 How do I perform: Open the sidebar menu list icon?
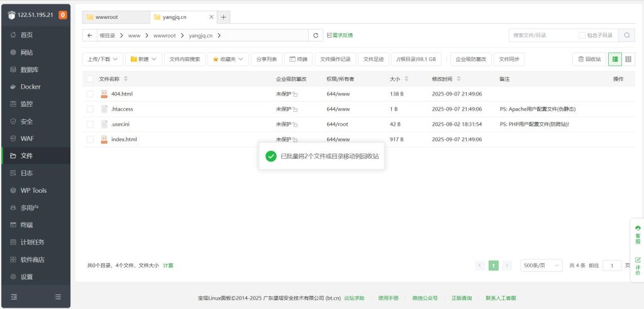coord(58,296)
